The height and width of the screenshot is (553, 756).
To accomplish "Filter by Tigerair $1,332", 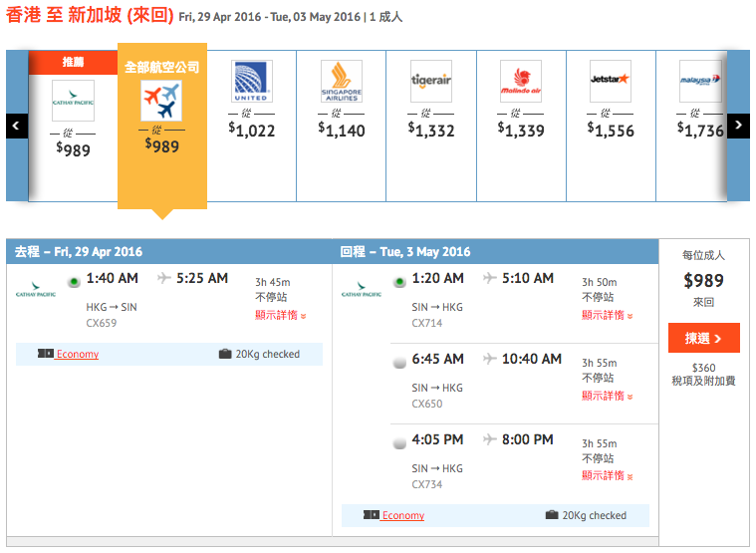I will pos(431,126).
